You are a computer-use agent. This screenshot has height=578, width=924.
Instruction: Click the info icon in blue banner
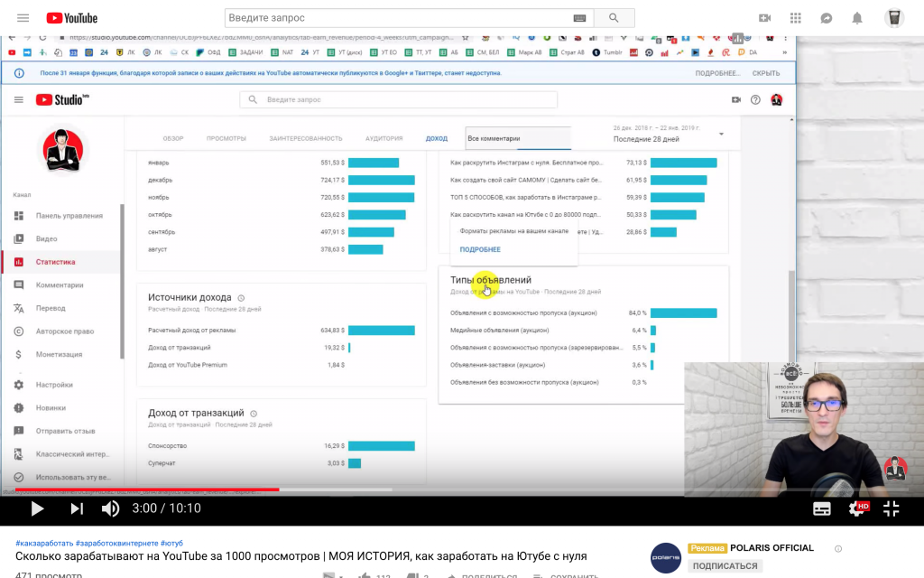click(20, 73)
